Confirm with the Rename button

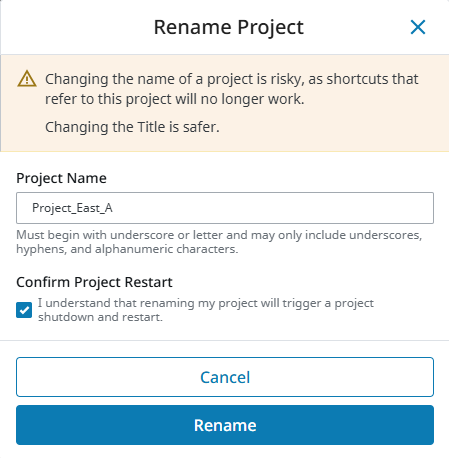(x=225, y=425)
